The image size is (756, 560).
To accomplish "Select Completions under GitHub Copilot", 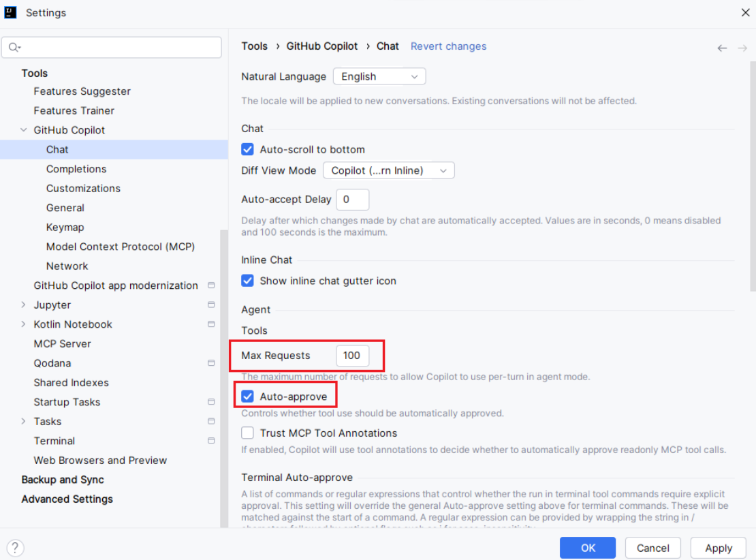I will pyautogui.click(x=76, y=169).
